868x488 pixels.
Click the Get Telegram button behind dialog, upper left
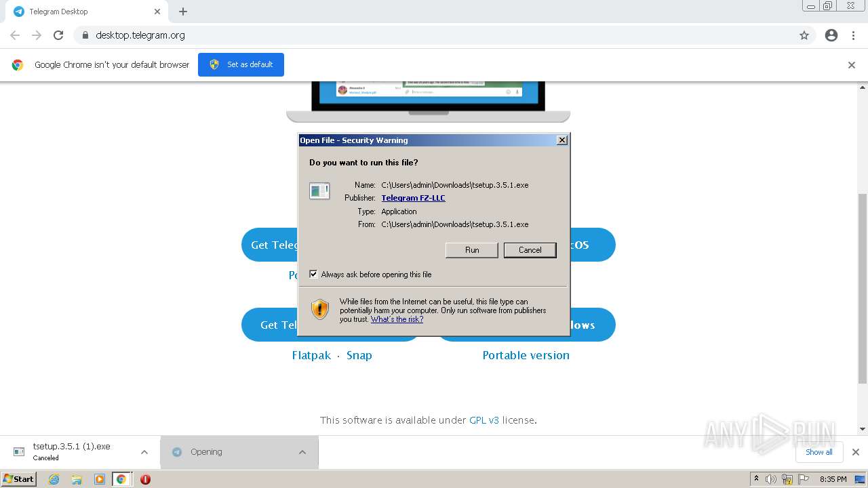coord(270,245)
